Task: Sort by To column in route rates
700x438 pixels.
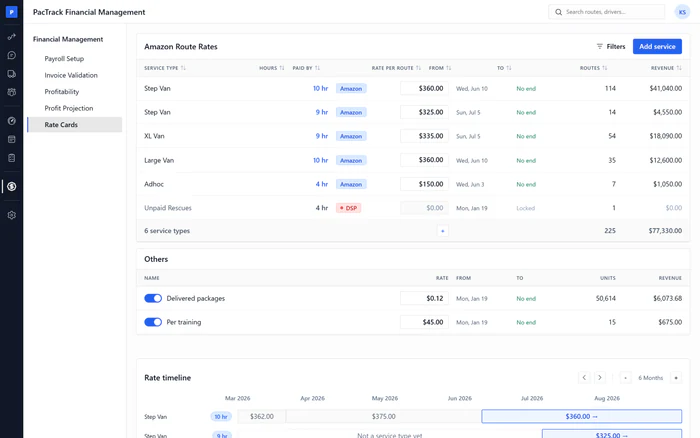Action: (504, 68)
